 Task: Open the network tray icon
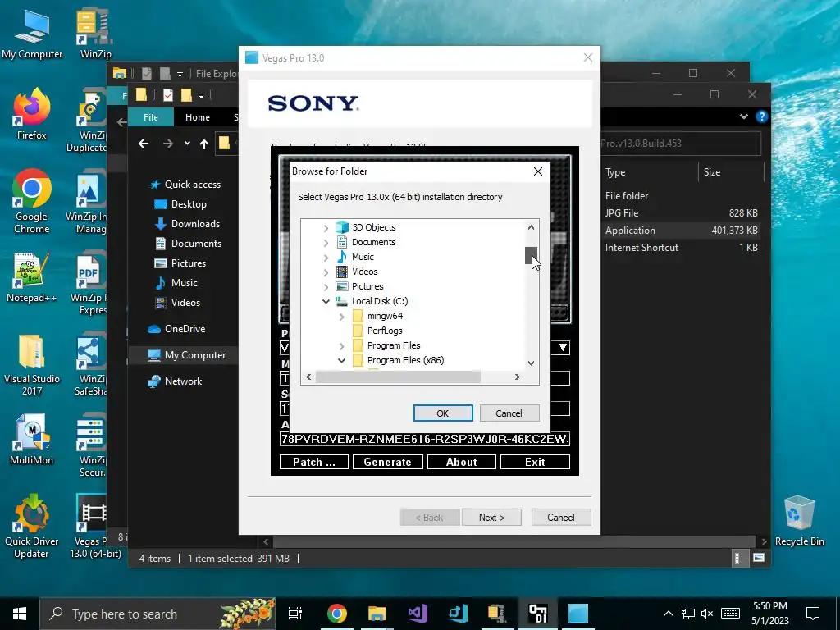688,614
